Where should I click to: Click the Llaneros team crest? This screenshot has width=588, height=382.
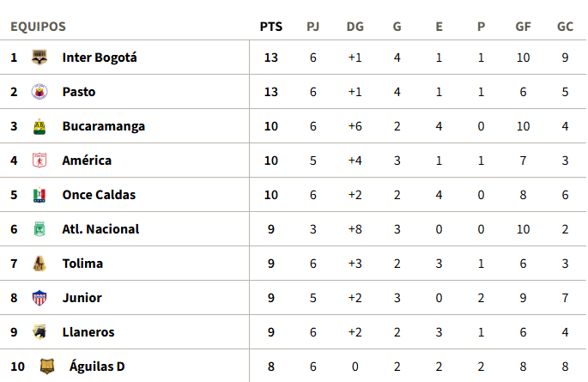tap(39, 332)
